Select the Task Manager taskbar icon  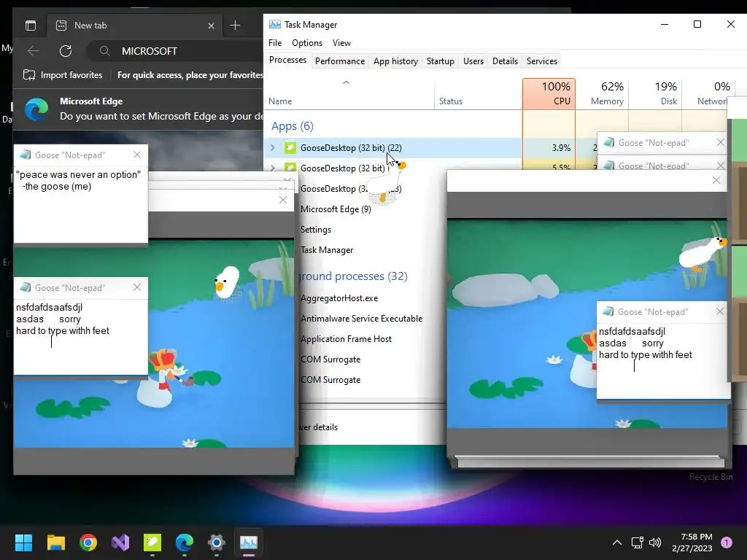point(249,542)
